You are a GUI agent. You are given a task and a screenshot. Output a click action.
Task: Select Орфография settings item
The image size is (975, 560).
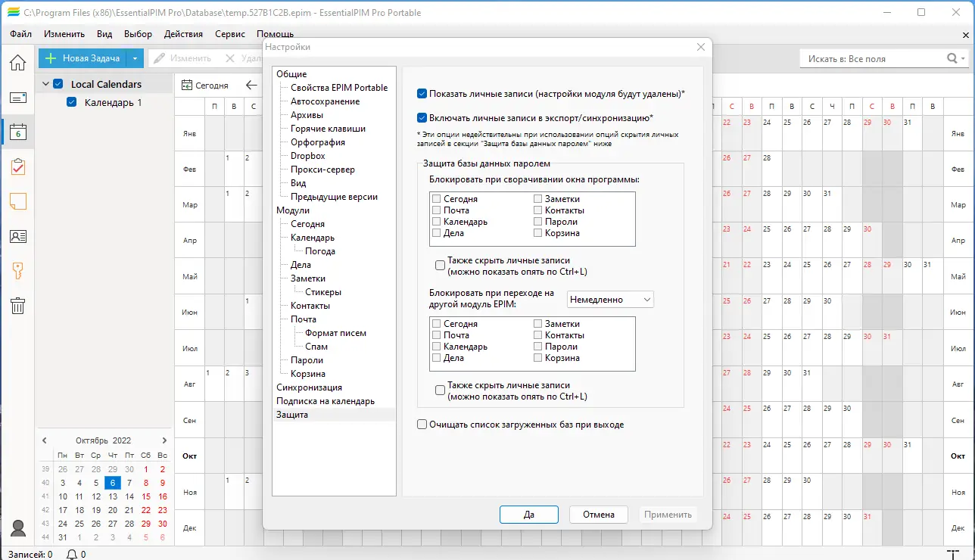[318, 142]
